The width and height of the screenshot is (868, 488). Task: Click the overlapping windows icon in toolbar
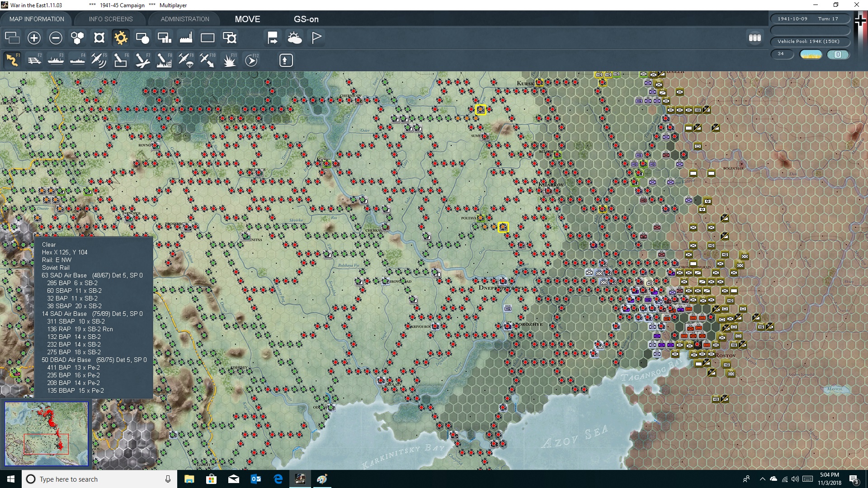[12, 38]
